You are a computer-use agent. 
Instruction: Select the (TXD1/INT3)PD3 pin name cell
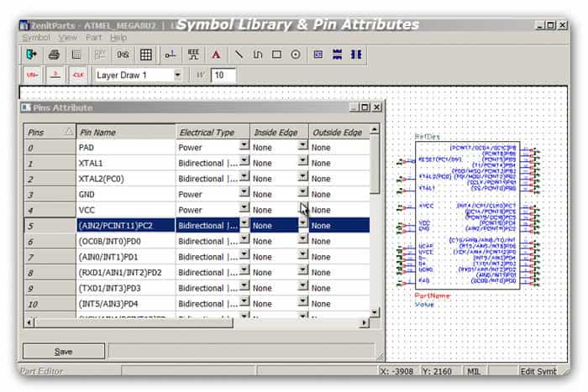(126, 288)
